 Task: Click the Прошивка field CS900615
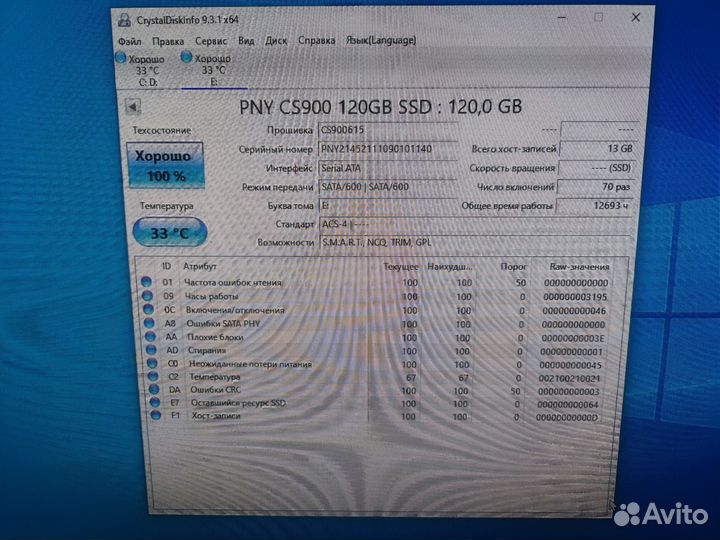tap(387, 130)
